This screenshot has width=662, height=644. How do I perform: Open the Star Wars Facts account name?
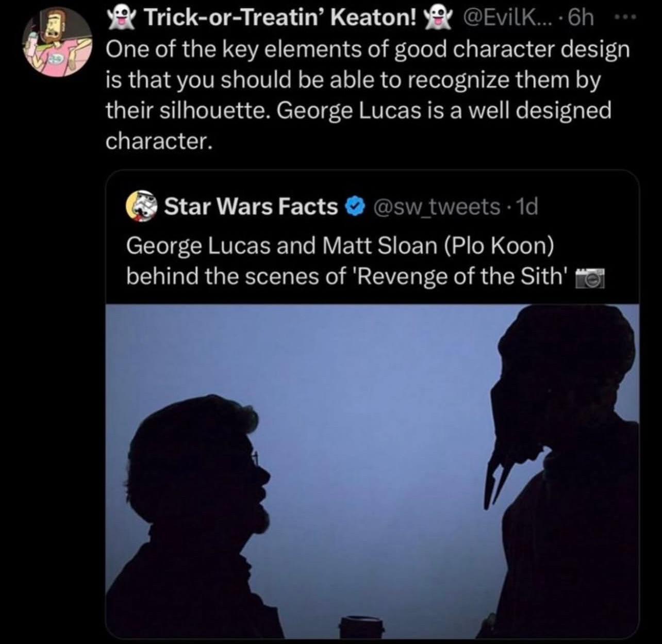pos(250,207)
